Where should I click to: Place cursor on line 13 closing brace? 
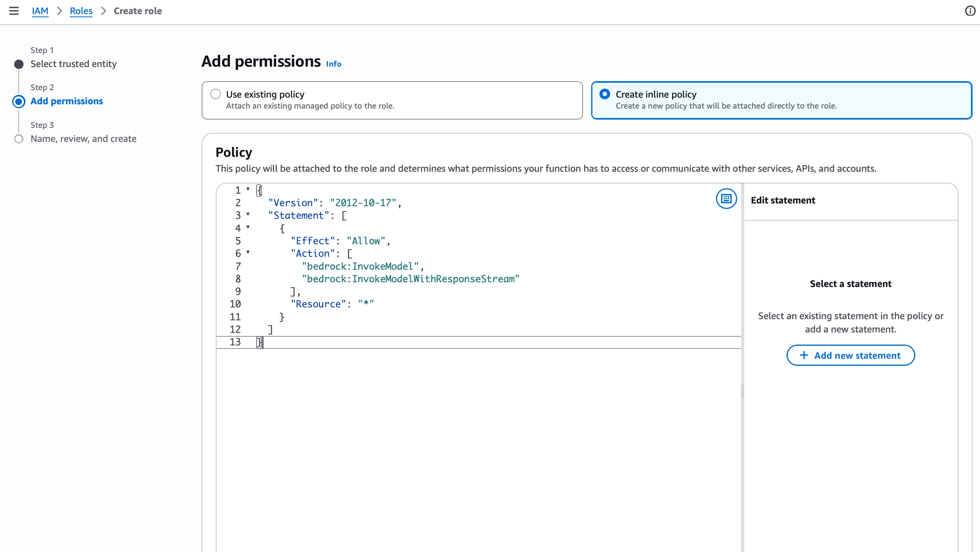coord(259,342)
